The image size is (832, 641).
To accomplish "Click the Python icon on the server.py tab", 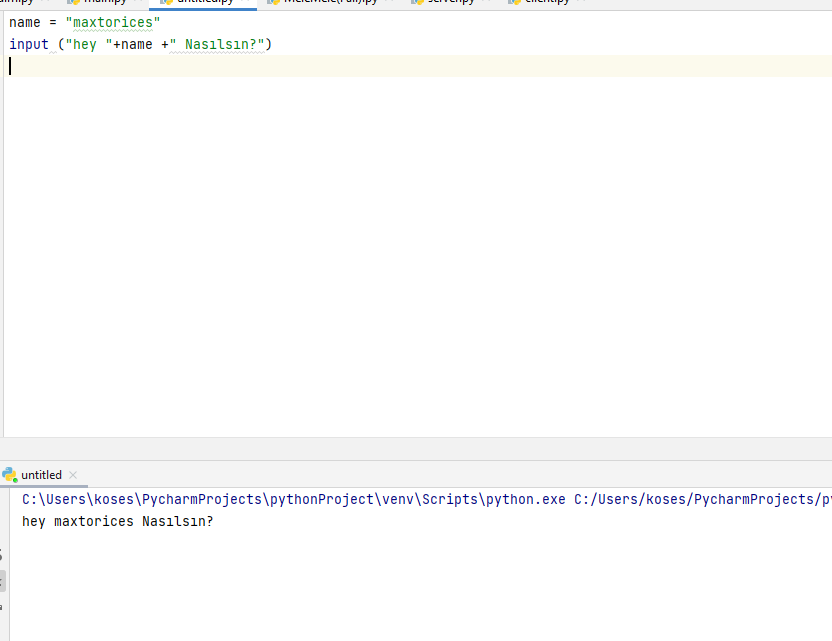I will (x=419, y=3).
